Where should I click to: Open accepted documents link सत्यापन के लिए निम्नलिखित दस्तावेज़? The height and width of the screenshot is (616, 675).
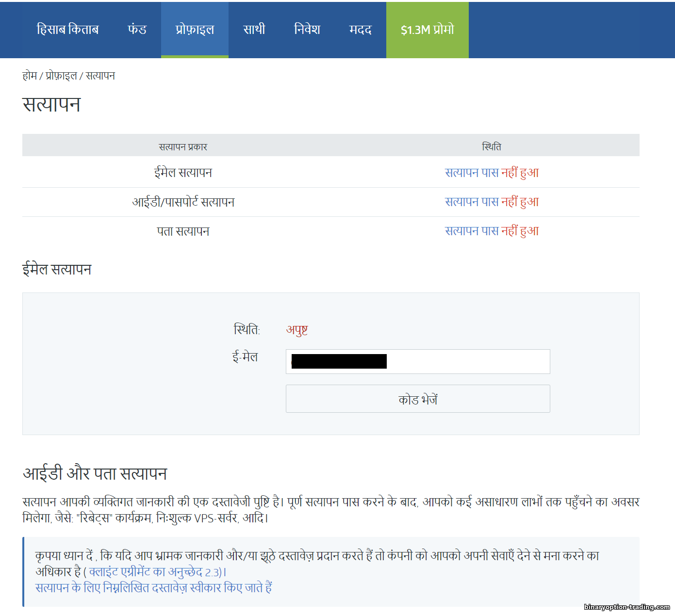[154, 588]
